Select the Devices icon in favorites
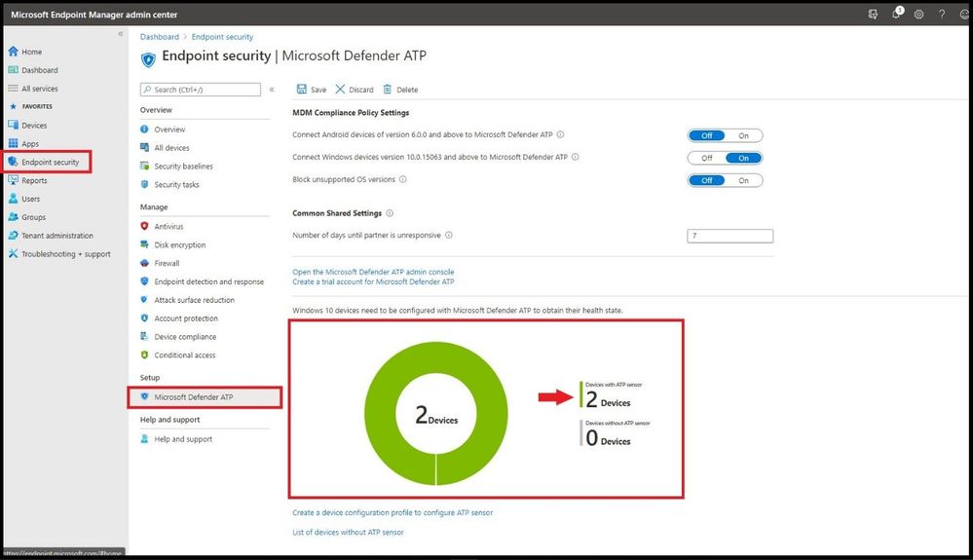Image resolution: width=973 pixels, height=560 pixels. 13,126
